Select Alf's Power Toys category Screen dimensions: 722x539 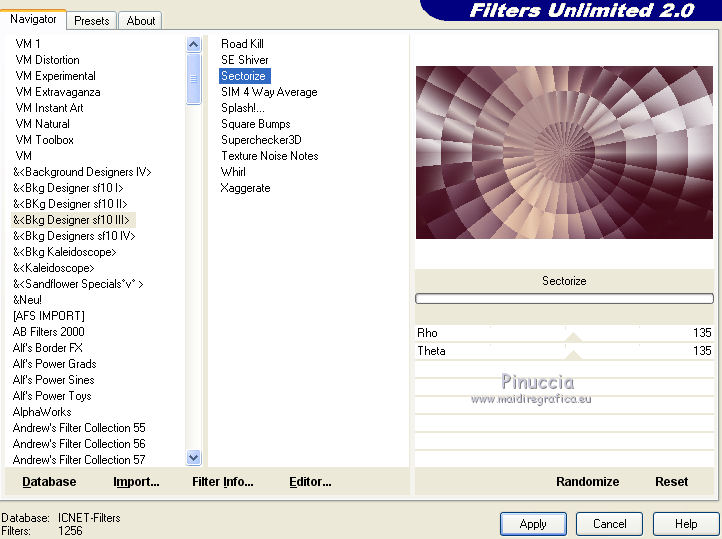[52, 396]
